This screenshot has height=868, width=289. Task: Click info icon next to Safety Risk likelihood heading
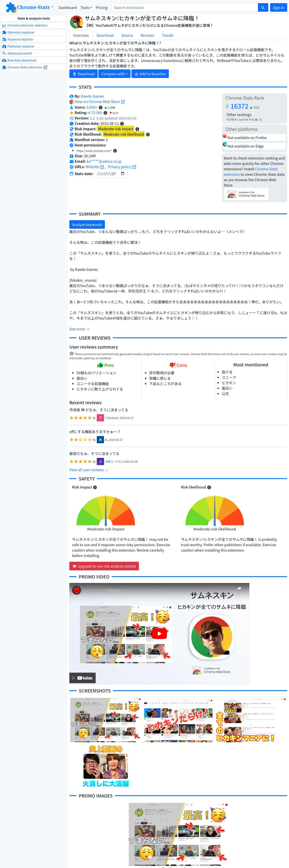pyautogui.click(x=209, y=487)
